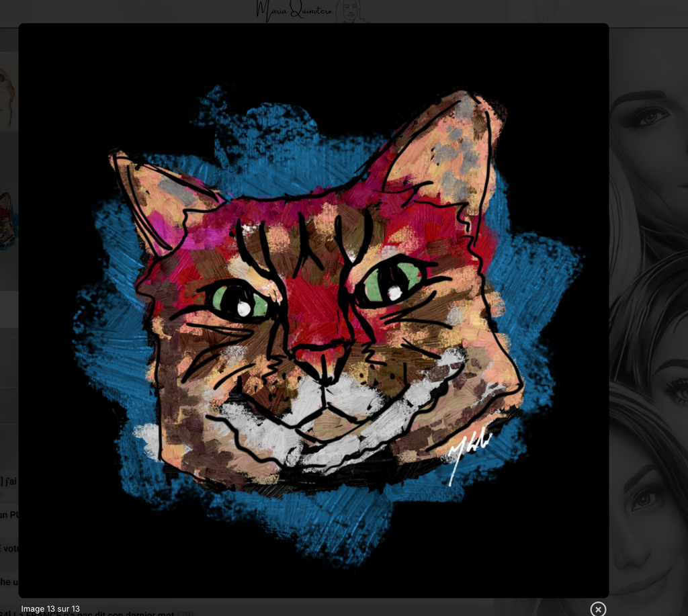688x616 pixels.
Task: Select the dimmed cat thumbnail on left edge
Action: [7, 218]
